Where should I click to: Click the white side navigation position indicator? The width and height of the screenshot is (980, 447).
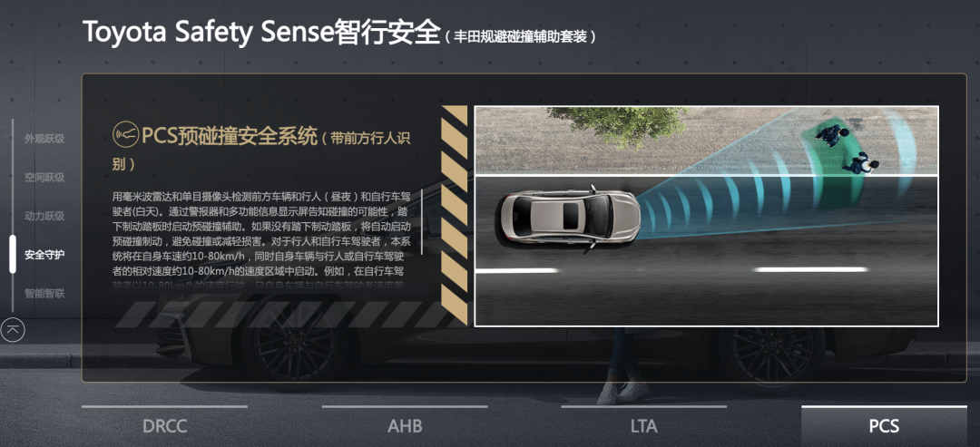click(x=13, y=254)
